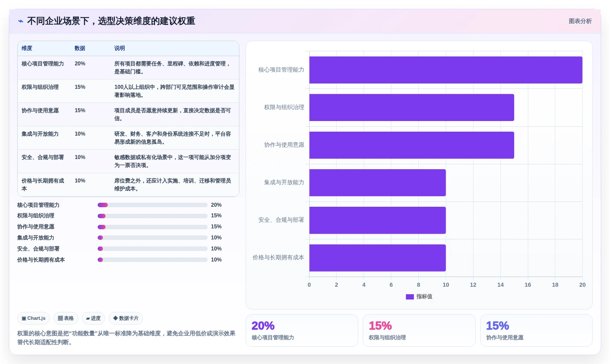The image size is (610, 364).
Task: Open the 15% 协作与使用意愿 data card
Action: coord(536,330)
